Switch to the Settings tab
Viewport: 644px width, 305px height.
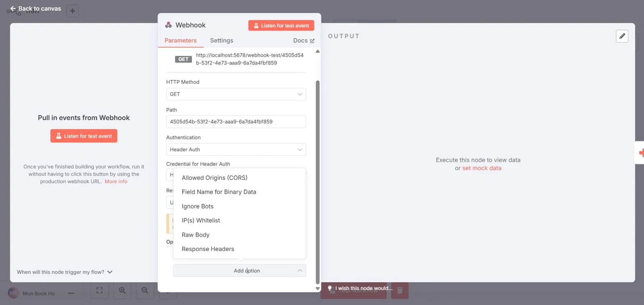tap(221, 40)
